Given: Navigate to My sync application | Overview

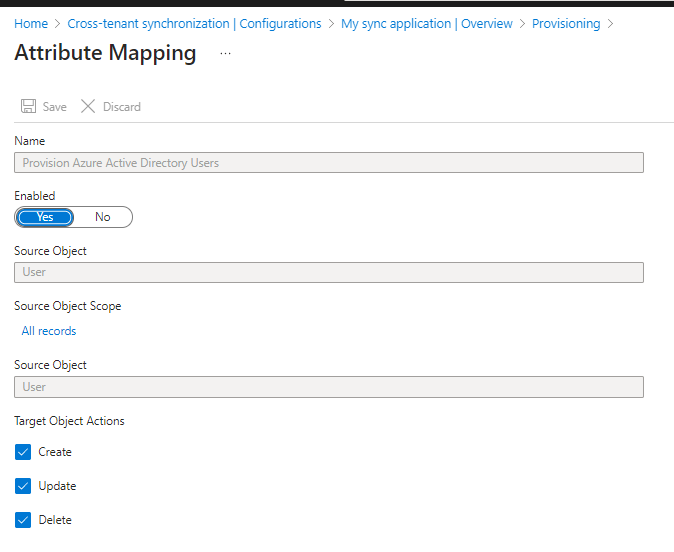Looking at the screenshot, I should [426, 23].
